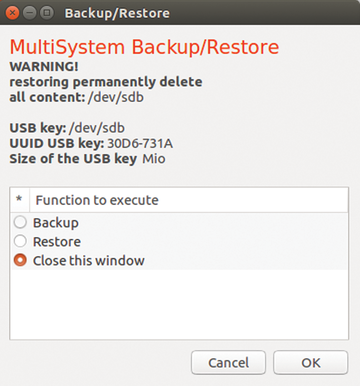This screenshot has width=360, height=386.
Task: Click the Restore row label
Action: pos(57,242)
